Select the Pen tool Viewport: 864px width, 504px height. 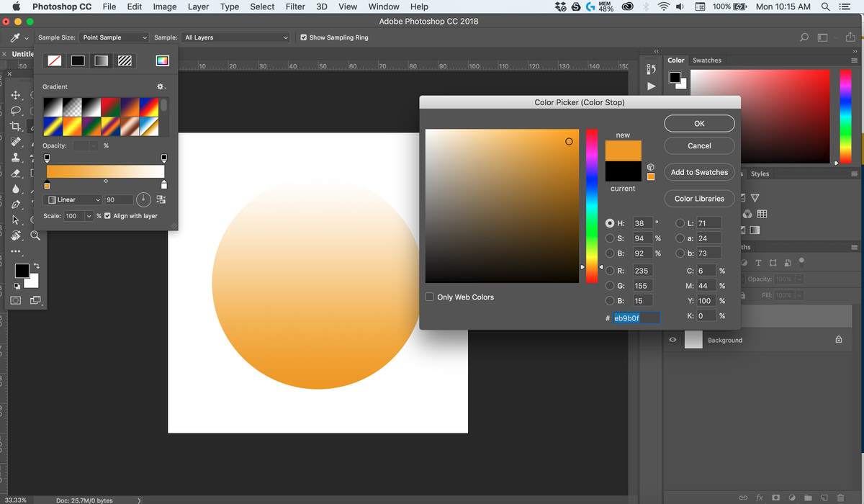(16, 204)
